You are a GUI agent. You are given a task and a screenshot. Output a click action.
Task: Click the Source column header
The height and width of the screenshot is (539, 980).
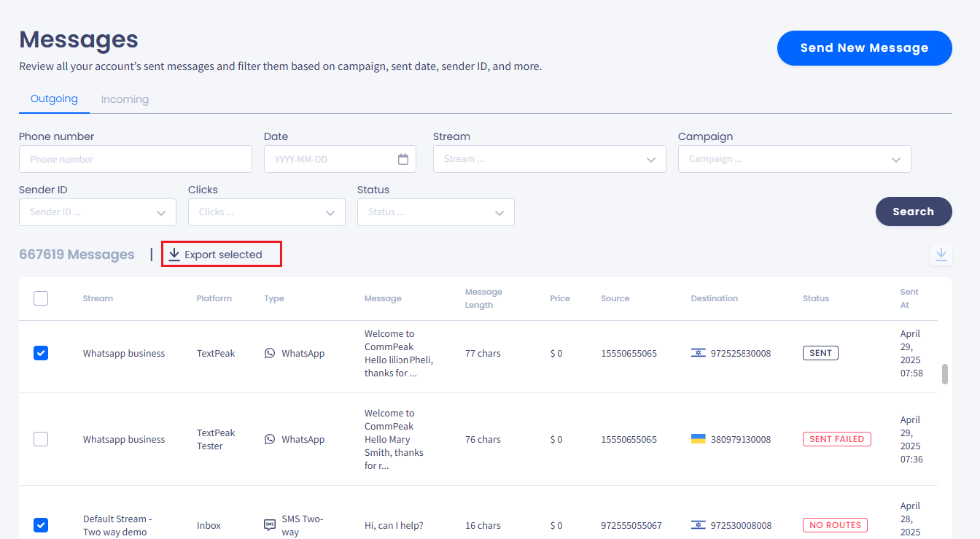coord(615,298)
